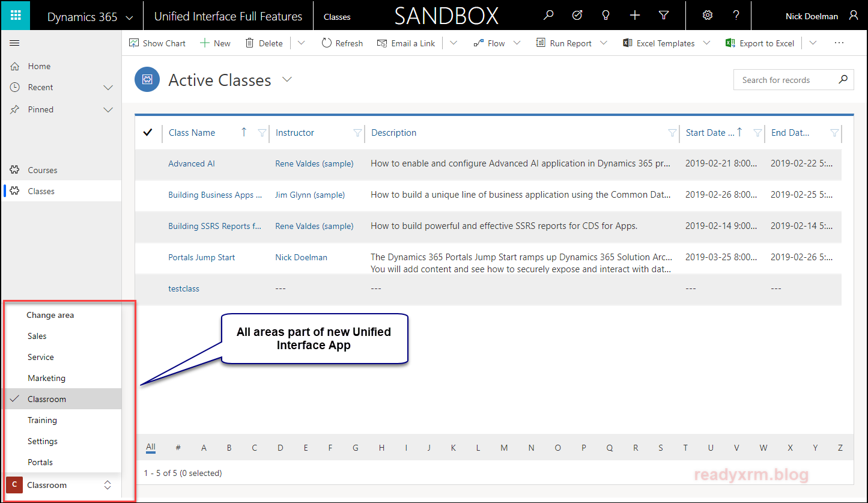Switch to the Sales area

click(37, 336)
